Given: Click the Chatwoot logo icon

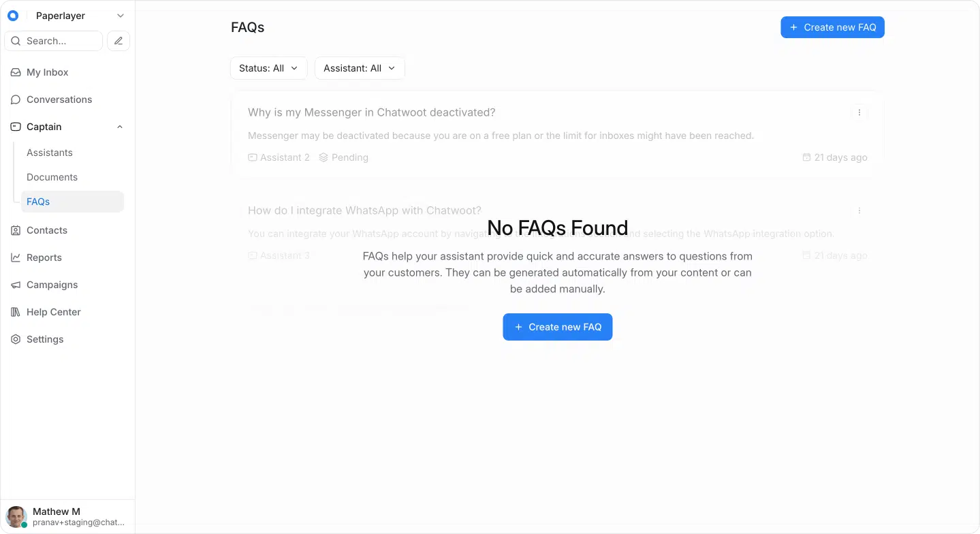Looking at the screenshot, I should coord(13,16).
